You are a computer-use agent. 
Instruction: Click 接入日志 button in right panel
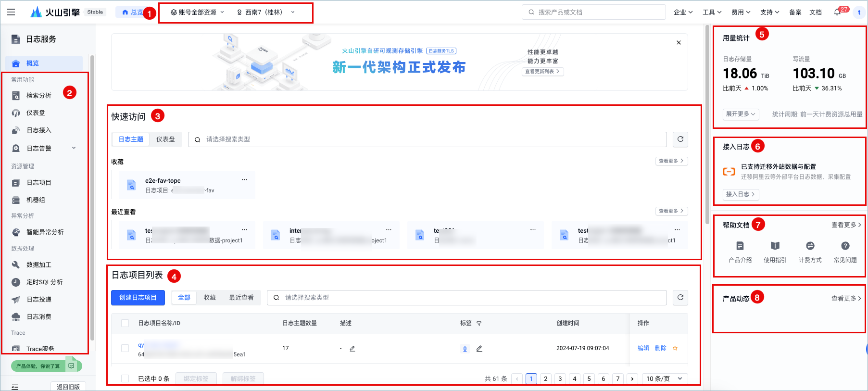pyautogui.click(x=741, y=194)
